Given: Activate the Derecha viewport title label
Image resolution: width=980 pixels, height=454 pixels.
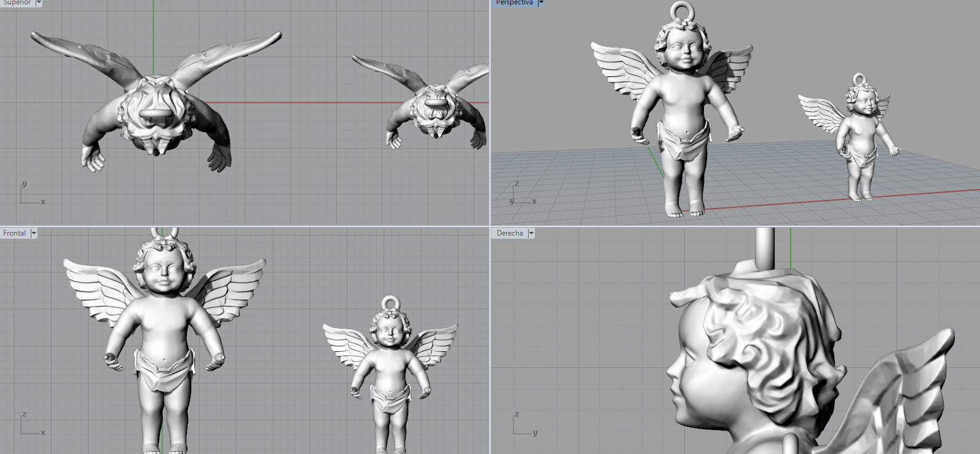Looking at the screenshot, I should pos(510,233).
